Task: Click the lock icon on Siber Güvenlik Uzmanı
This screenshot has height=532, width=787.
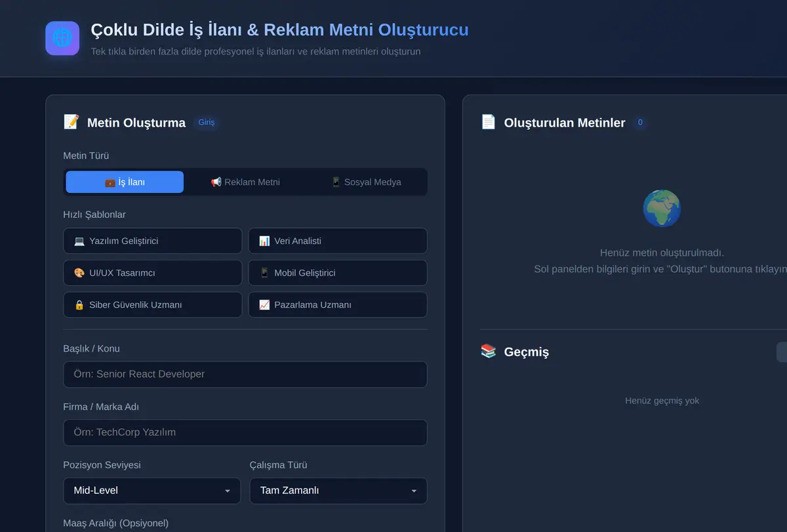Action: [x=79, y=305]
